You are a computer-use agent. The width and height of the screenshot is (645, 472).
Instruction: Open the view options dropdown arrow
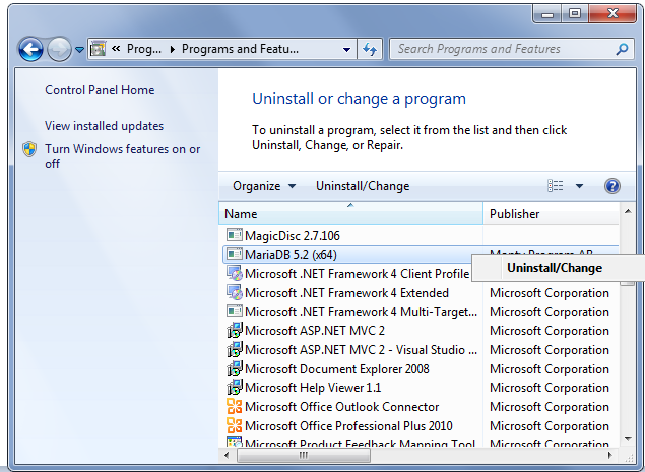point(579,186)
